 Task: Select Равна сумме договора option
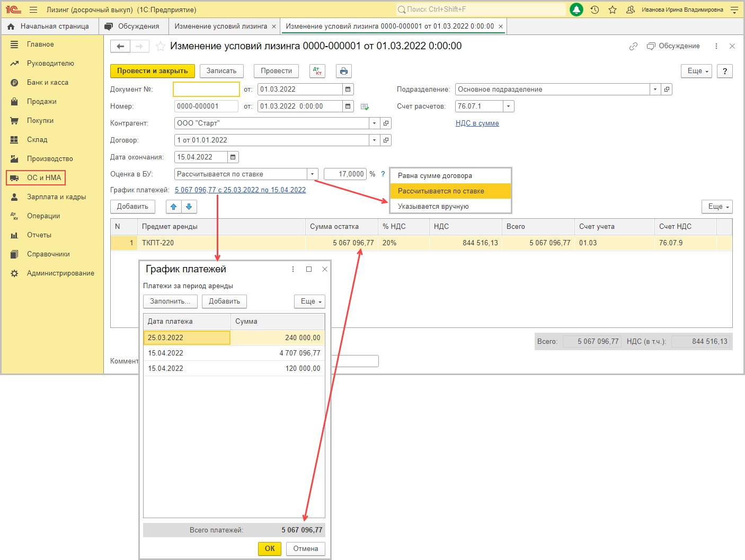coord(450,176)
